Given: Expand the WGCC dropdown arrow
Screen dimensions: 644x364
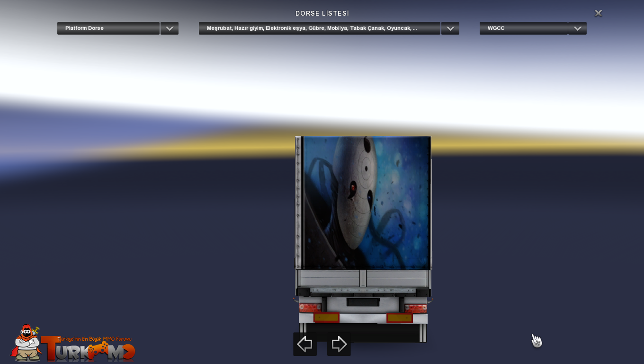Looking at the screenshot, I should click(x=577, y=28).
